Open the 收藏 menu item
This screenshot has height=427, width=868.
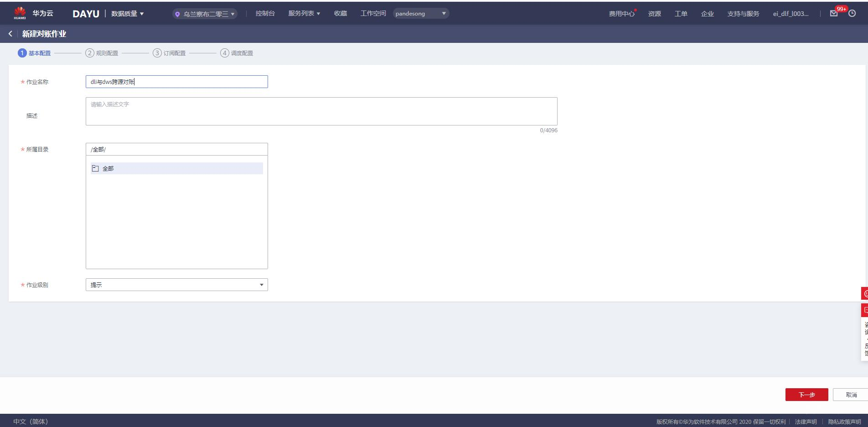[341, 14]
